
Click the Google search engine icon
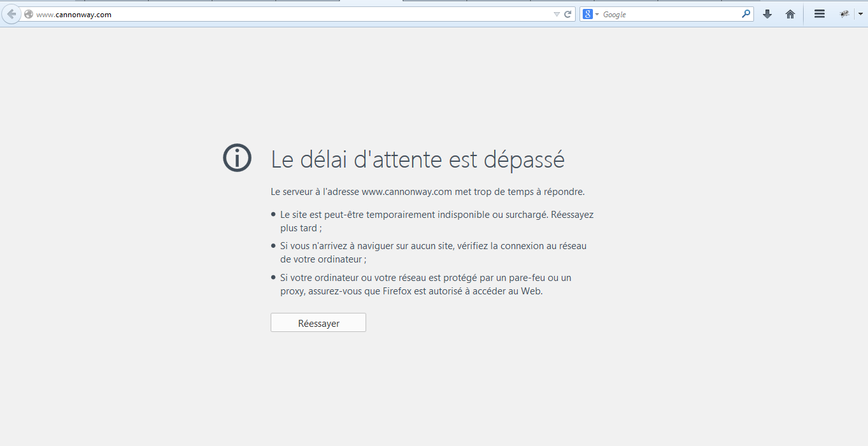point(588,14)
